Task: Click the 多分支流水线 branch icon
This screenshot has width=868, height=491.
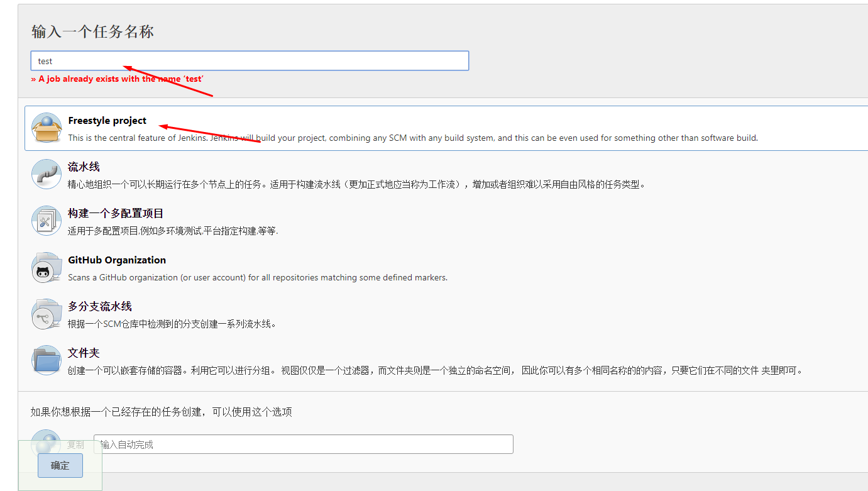Action: (47, 314)
